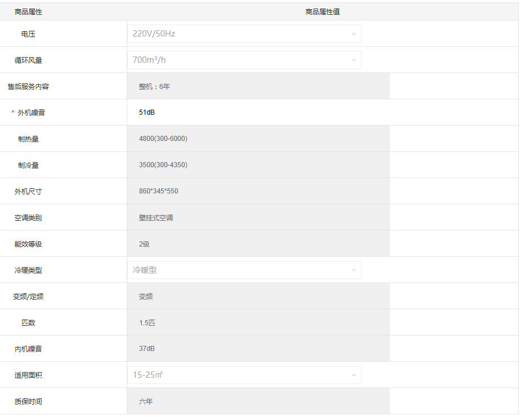Image resolution: width=520 pixels, height=420 pixels.
Task: Click the required 外机噪音 row label
Action: point(31,112)
